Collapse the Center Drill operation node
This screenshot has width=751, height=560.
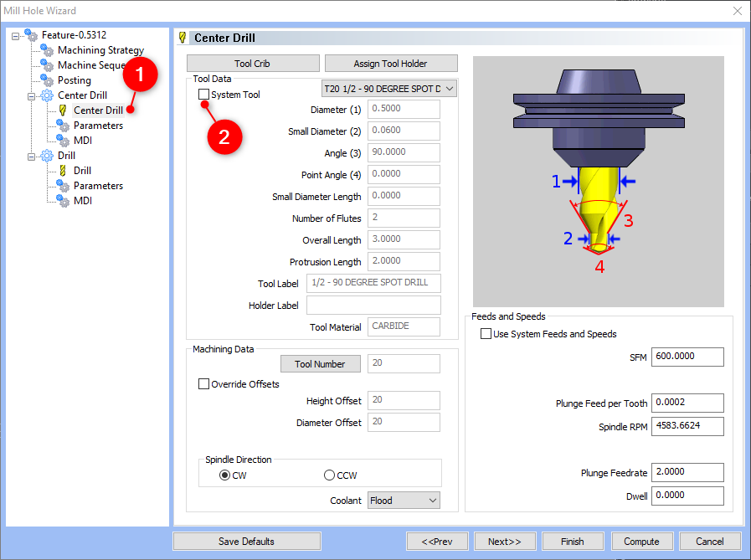pos(31,96)
